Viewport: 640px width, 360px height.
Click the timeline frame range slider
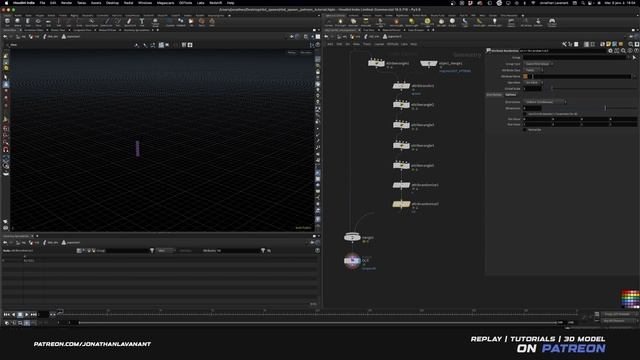[x=318, y=322]
